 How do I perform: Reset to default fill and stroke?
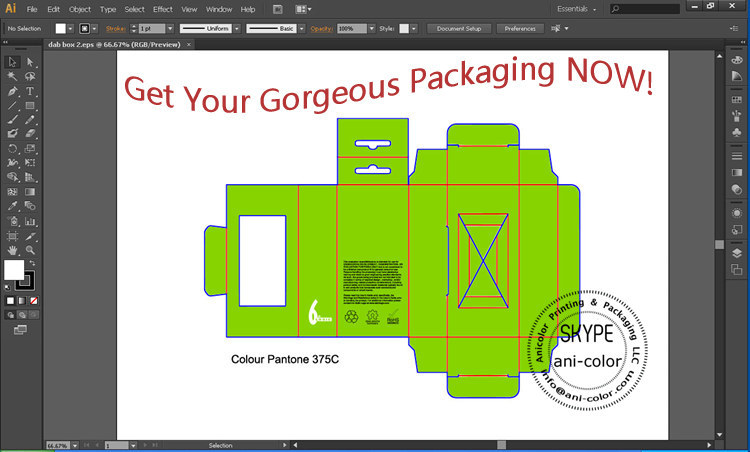(x=7, y=287)
